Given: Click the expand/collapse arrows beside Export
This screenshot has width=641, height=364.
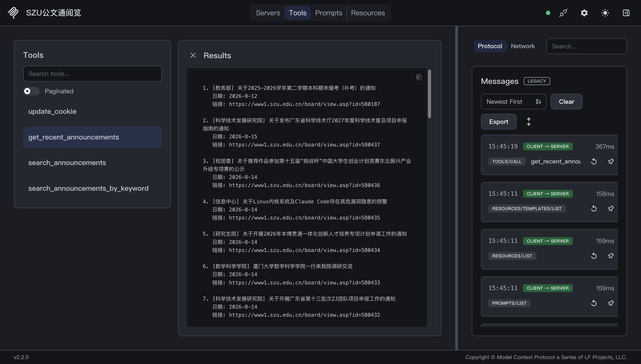Looking at the screenshot, I should [528, 121].
